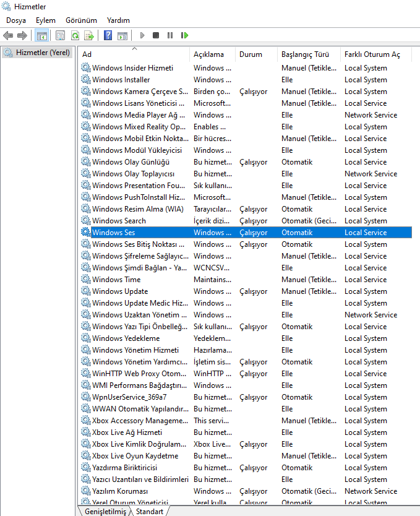Screen dimensions: 420x516
Task: Select the Windows Media Player Ağ service
Action: click(139, 115)
